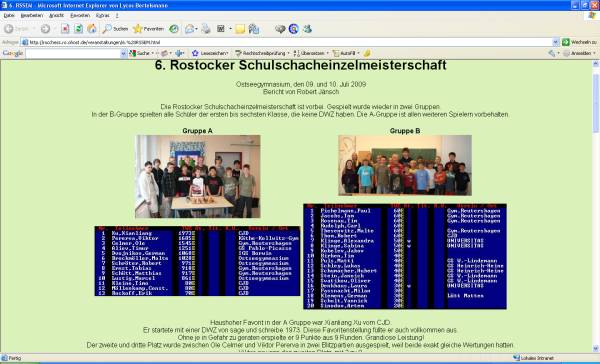Click the 'Gruppe B' heading
Viewport: 600px width, 364px height.
pyautogui.click(x=405, y=131)
